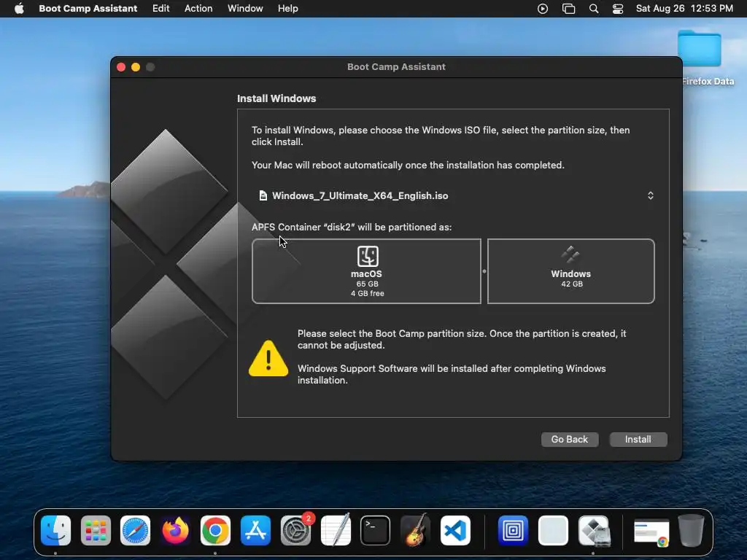The width and height of the screenshot is (747, 560).
Task: Launch Firefox from the Dock
Action: [x=175, y=531]
